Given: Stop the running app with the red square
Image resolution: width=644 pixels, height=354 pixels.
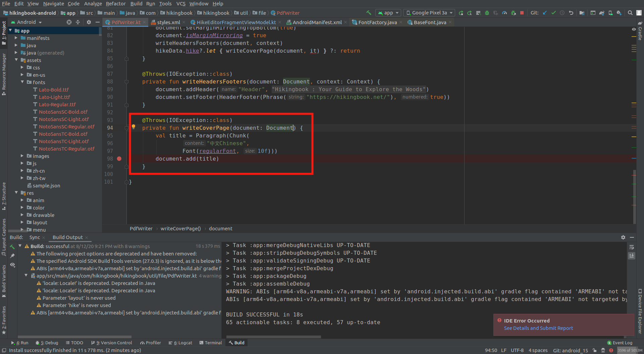Looking at the screenshot, I should click(522, 13).
